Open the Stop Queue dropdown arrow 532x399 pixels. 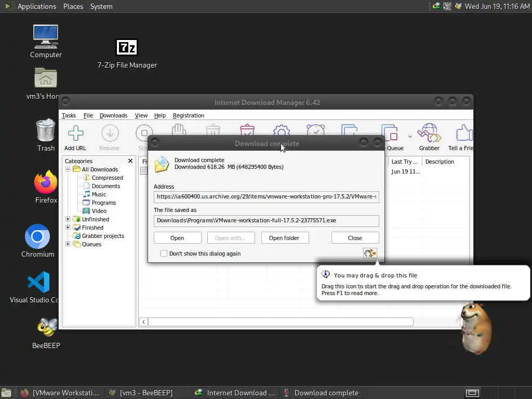click(410, 137)
